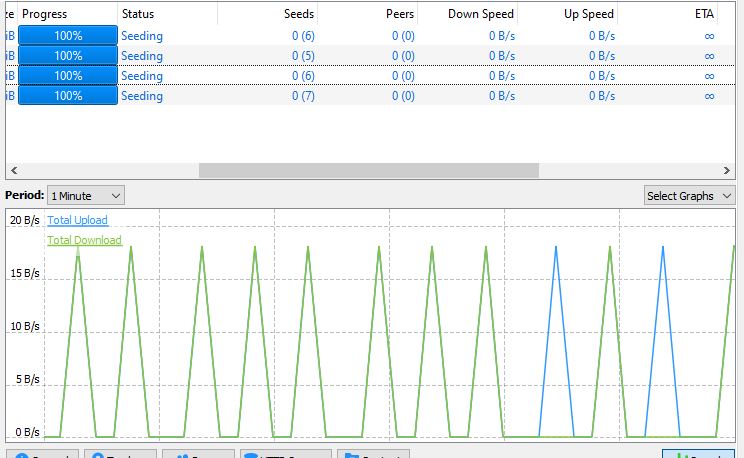Click Seeding status of torrent with 0 (5) seeds
744x458 pixels.
(x=142, y=56)
